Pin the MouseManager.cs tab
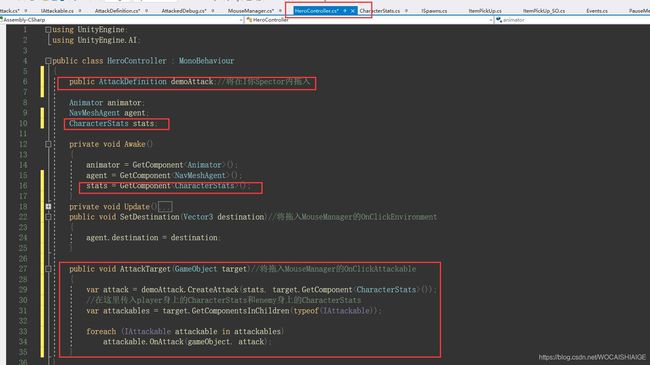 [x=281, y=11]
